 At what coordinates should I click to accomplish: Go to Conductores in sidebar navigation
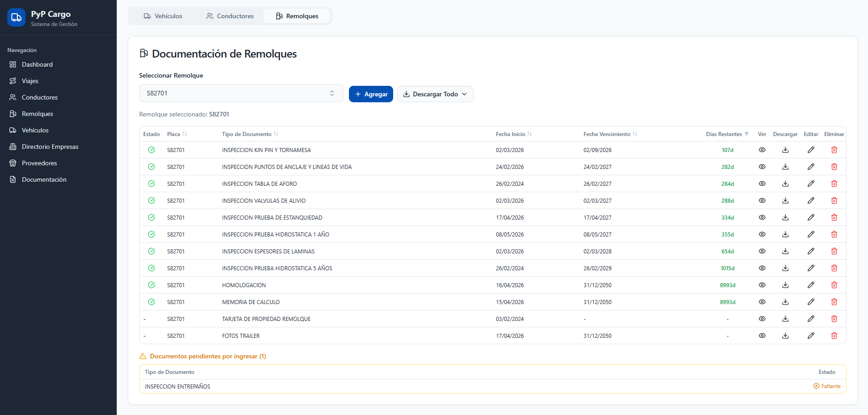[x=58, y=97]
